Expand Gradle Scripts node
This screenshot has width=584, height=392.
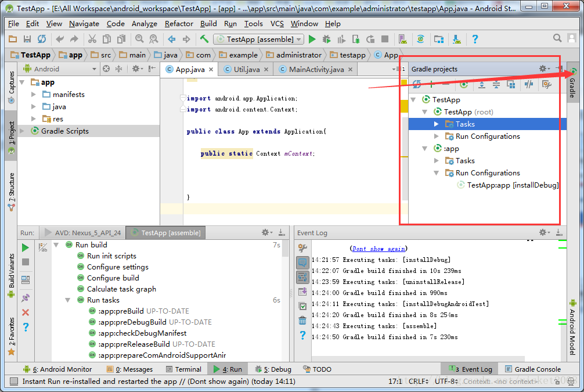(x=22, y=131)
